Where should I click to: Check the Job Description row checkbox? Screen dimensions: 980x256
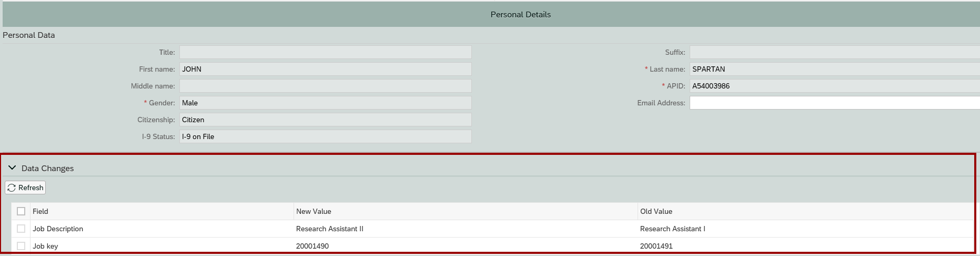21,229
